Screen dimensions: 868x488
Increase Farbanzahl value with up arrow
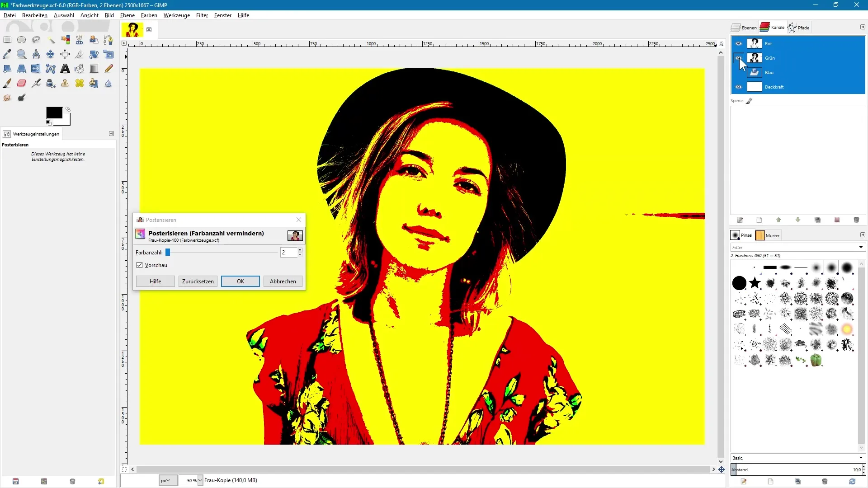tap(300, 249)
